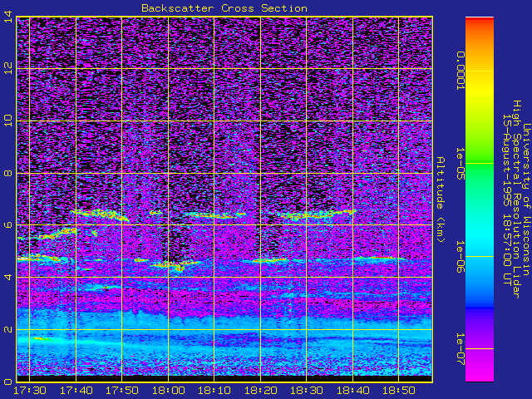
Task: Click the altitude label 2
Action: [x=7, y=329]
